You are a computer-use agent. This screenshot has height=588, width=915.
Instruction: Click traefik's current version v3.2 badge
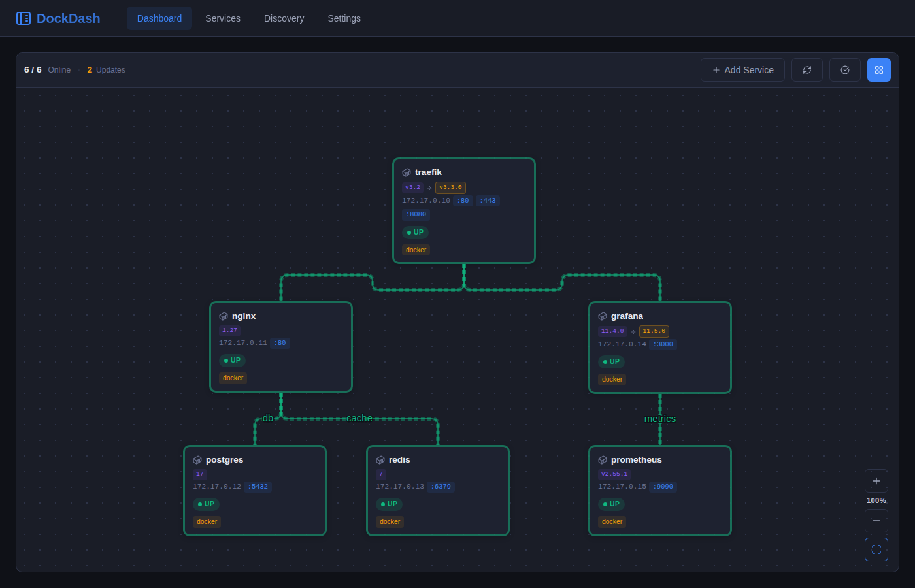412,188
